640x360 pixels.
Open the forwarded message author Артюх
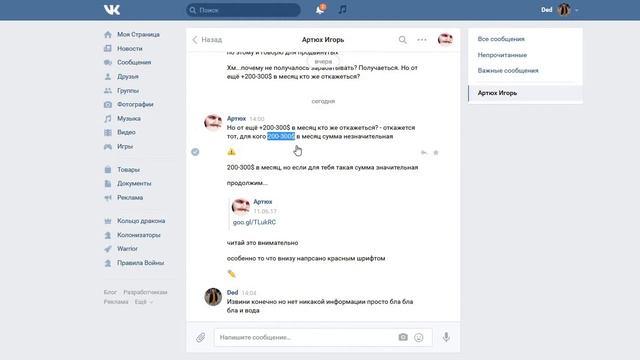262,202
